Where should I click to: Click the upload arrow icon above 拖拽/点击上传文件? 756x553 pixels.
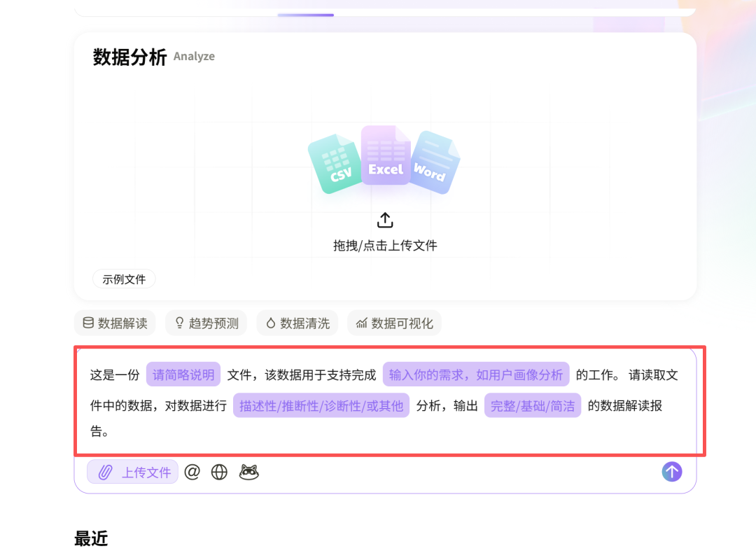tap(384, 219)
